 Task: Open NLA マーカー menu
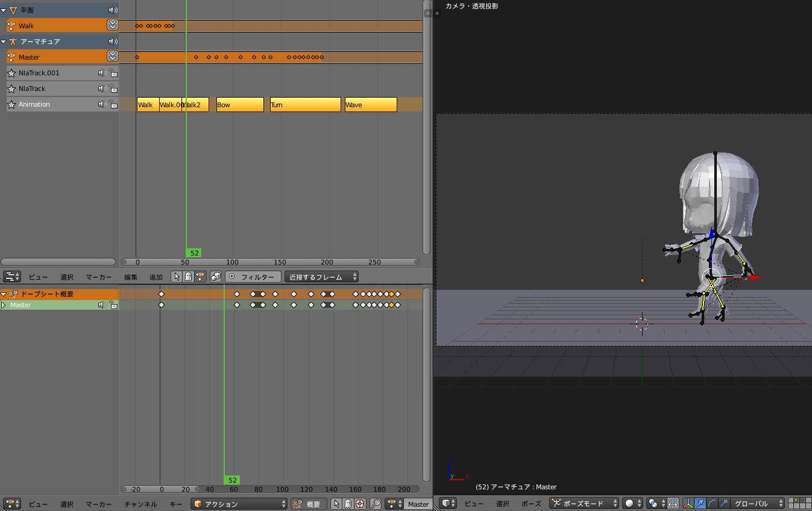click(98, 277)
